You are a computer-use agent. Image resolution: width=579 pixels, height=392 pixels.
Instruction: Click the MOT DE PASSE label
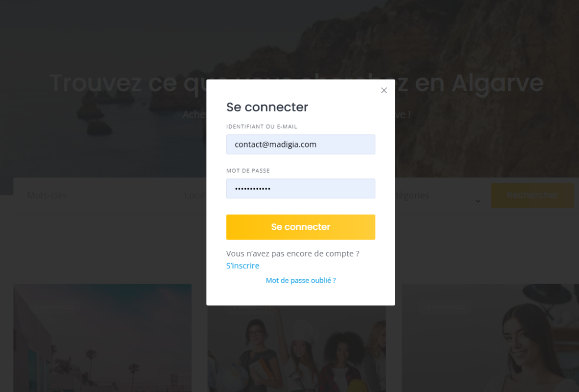click(248, 171)
